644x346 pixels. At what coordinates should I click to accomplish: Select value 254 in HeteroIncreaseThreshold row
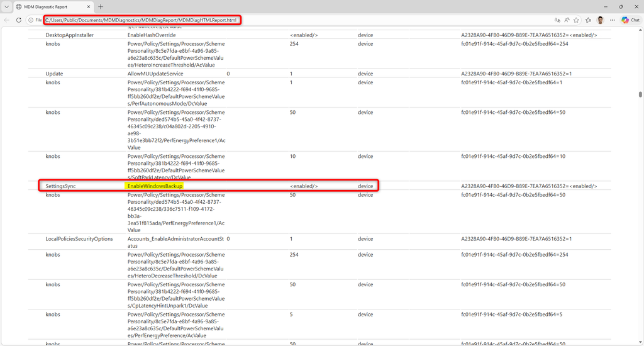(294, 43)
